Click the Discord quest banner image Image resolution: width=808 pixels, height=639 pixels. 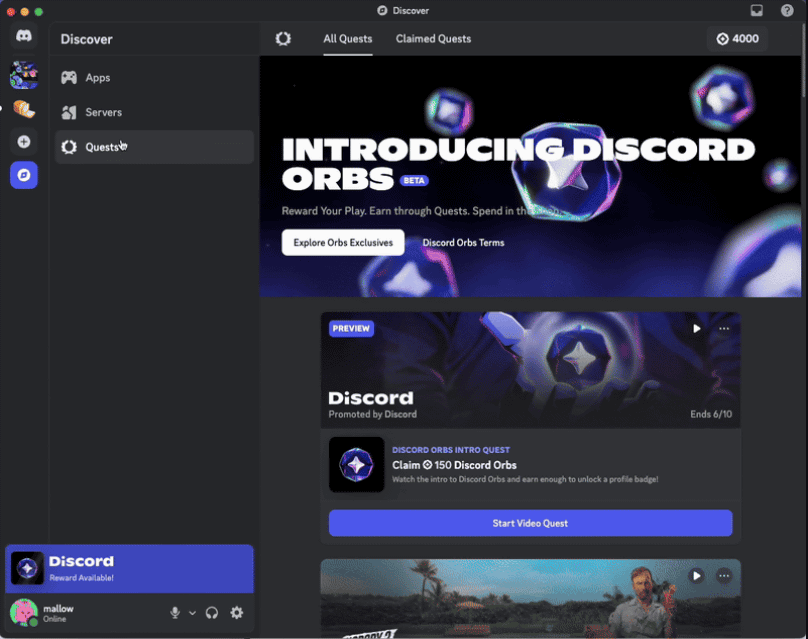[x=531, y=370]
